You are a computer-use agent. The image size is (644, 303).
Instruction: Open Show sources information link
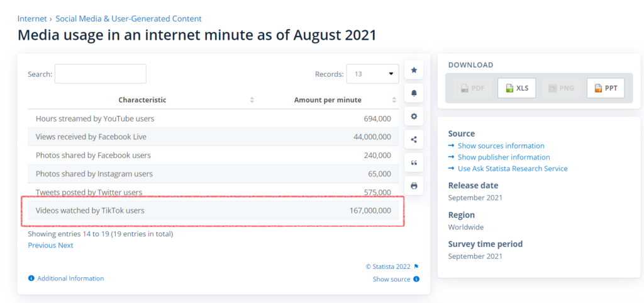tap(501, 146)
